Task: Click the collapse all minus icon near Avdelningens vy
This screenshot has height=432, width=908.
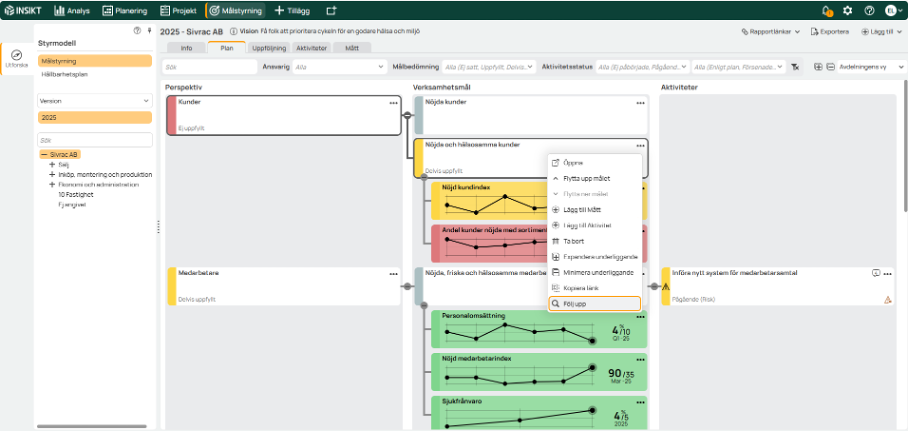Action: (x=830, y=67)
